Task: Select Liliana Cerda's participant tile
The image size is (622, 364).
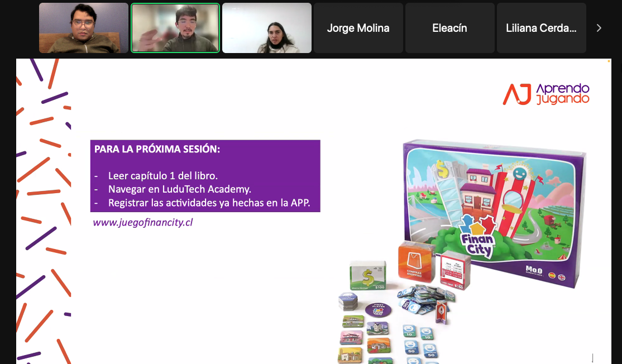Action: click(x=542, y=28)
